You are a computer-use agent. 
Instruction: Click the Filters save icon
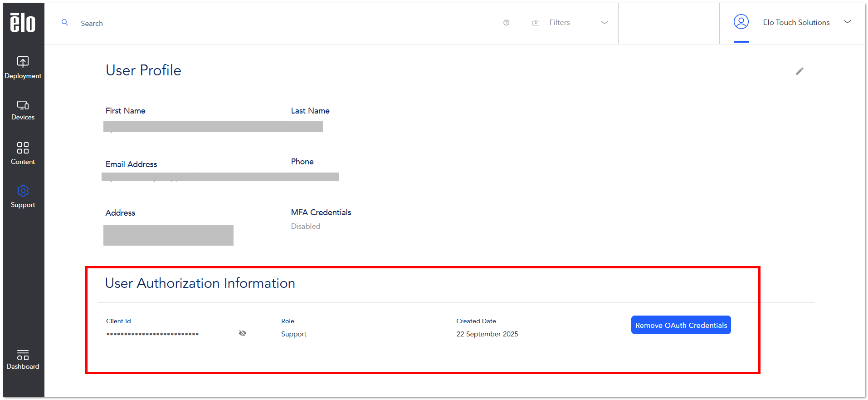(x=536, y=23)
